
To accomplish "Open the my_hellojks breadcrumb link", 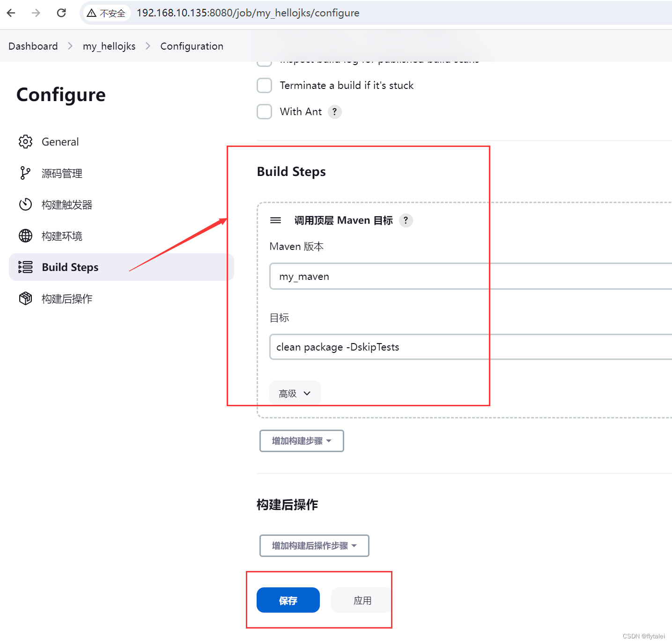I will [109, 46].
